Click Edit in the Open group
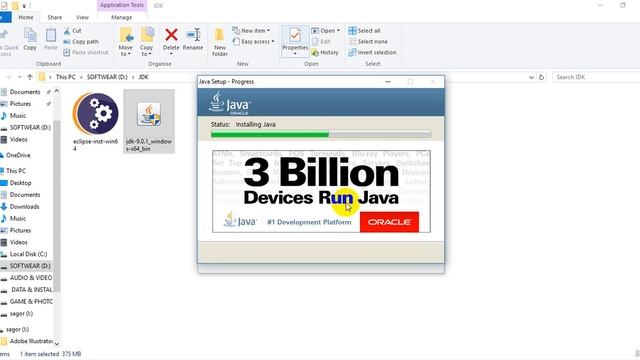The width and height of the screenshot is (640, 360). [x=321, y=42]
